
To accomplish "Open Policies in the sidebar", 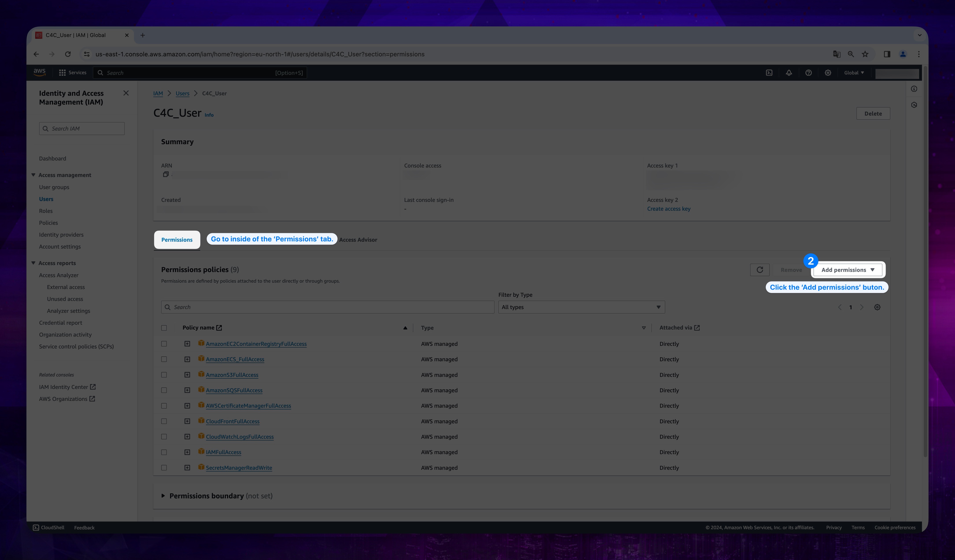I will click(48, 223).
